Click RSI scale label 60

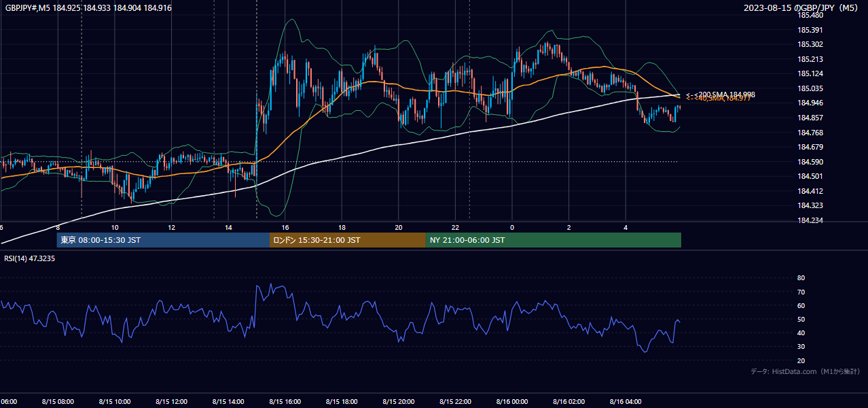[x=801, y=305]
